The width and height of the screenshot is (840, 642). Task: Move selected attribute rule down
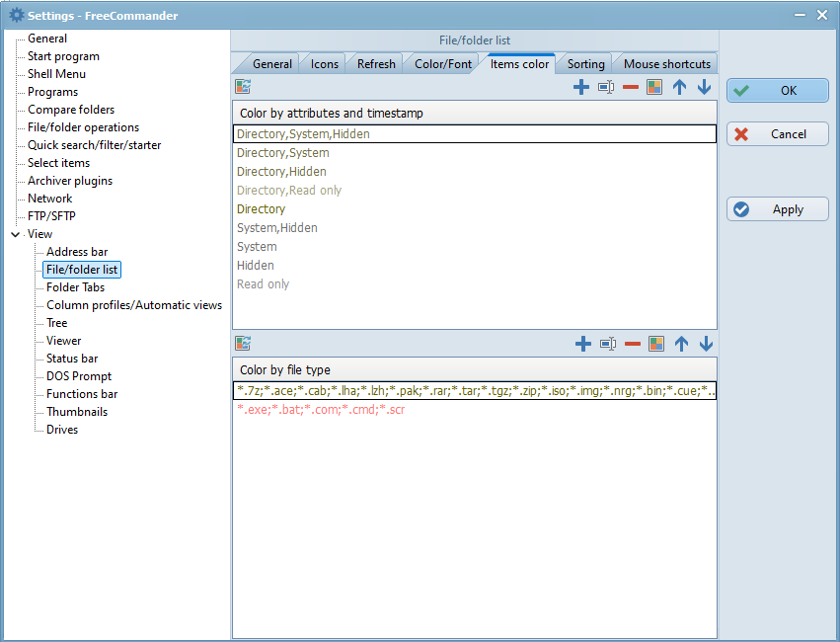pyautogui.click(x=704, y=87)
